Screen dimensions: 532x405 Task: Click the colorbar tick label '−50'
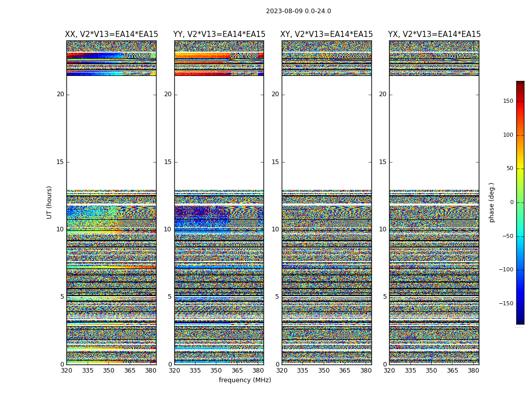click(508, 236)
